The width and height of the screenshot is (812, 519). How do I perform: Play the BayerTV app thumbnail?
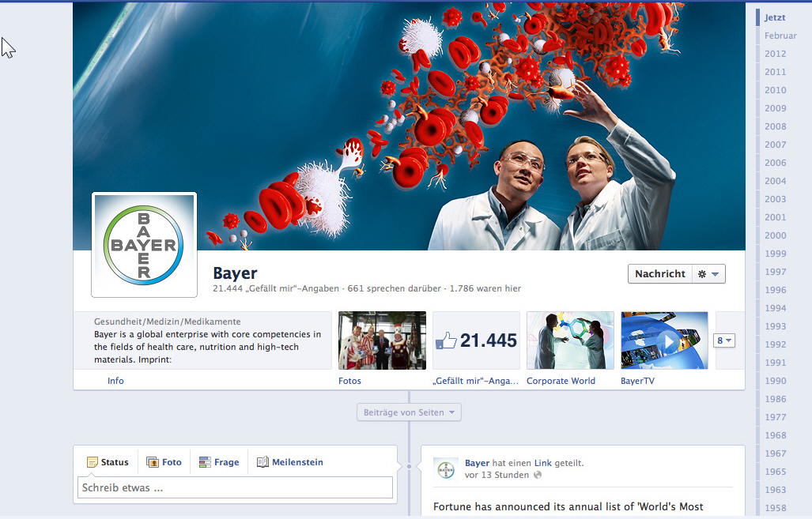pos(664,340)
